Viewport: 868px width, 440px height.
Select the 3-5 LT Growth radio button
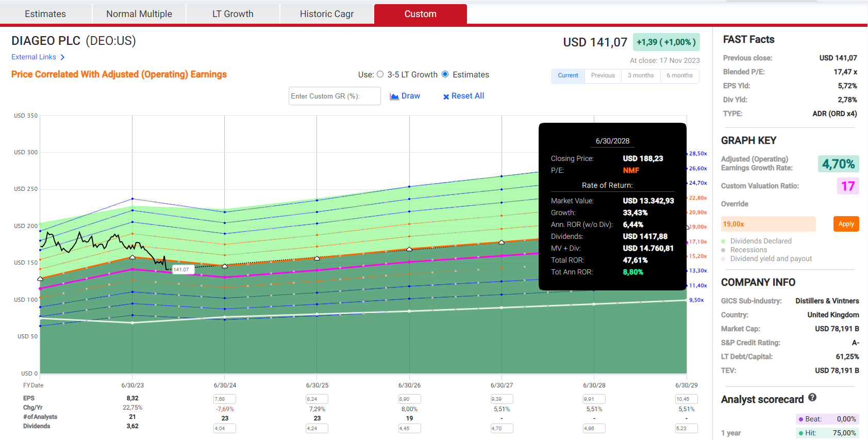pos(380,74)
